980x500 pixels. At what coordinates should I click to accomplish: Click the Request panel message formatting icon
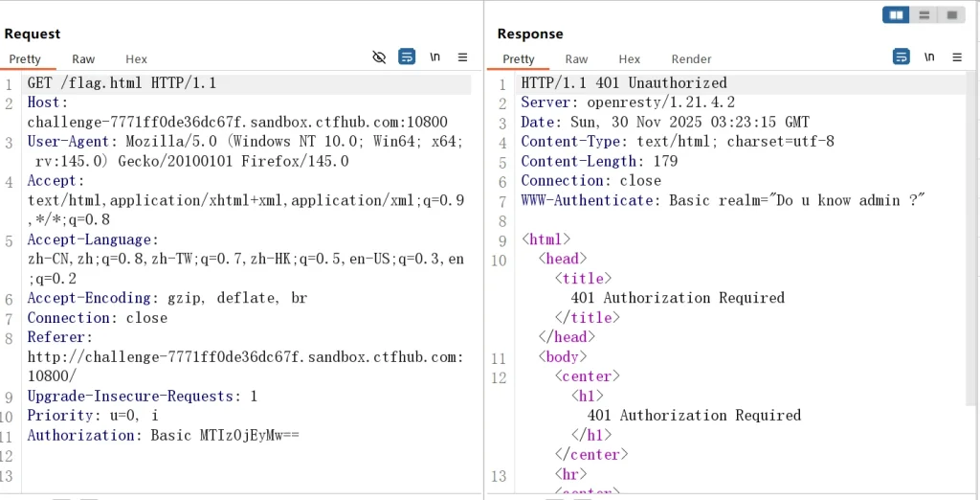[407, 57]
